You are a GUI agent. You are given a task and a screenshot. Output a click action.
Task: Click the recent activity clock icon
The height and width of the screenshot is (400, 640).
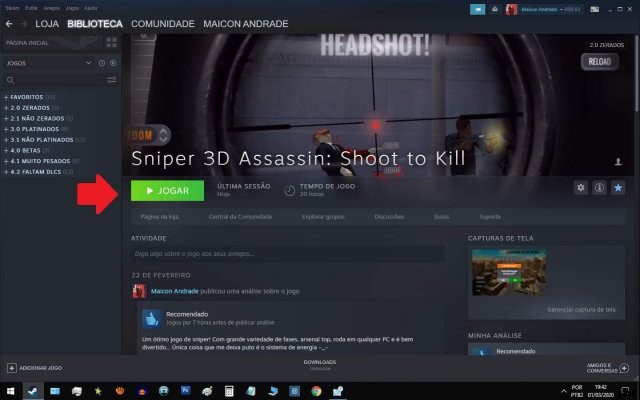pyautogui.click(x=101, y=63)
